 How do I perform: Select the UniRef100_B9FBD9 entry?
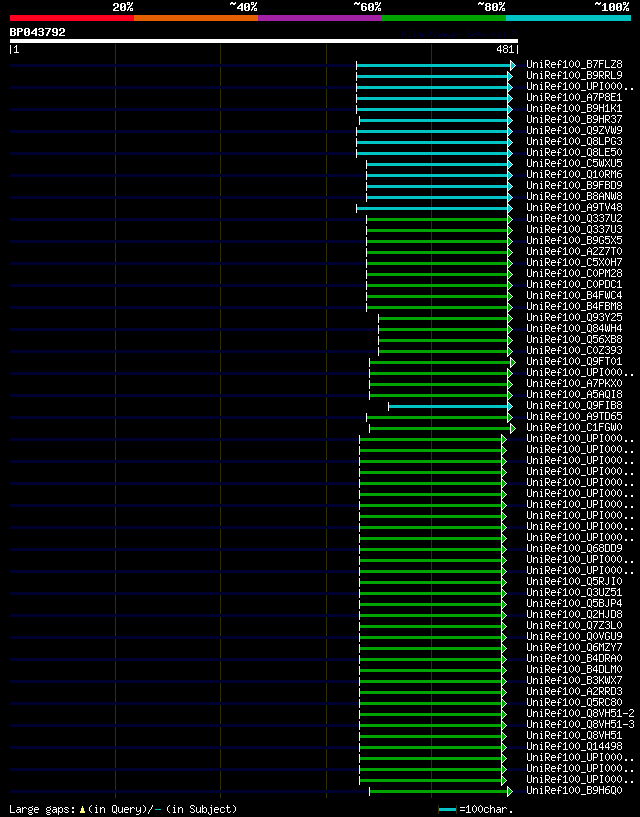click(574, 185)
